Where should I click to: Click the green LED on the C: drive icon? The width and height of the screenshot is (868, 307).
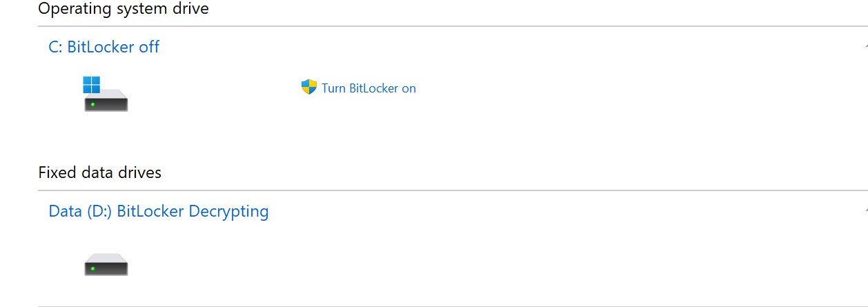click(x=92, y=105)
